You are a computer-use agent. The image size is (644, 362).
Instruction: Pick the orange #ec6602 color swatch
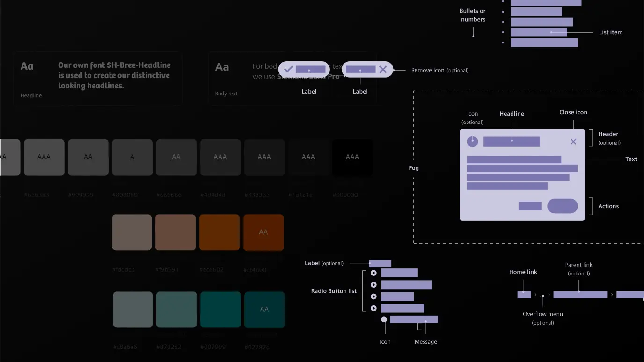[220, 232]
